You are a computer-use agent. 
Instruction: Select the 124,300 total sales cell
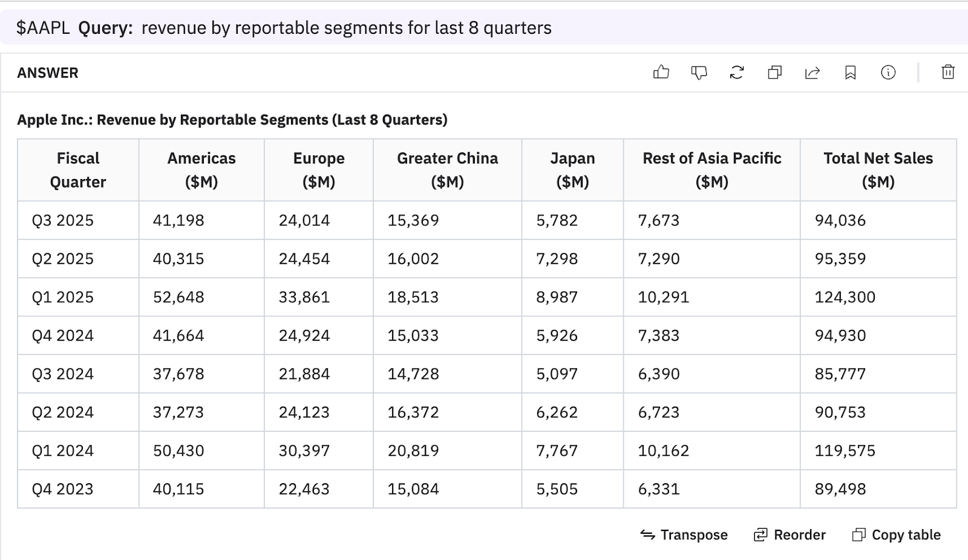[845, 297]
